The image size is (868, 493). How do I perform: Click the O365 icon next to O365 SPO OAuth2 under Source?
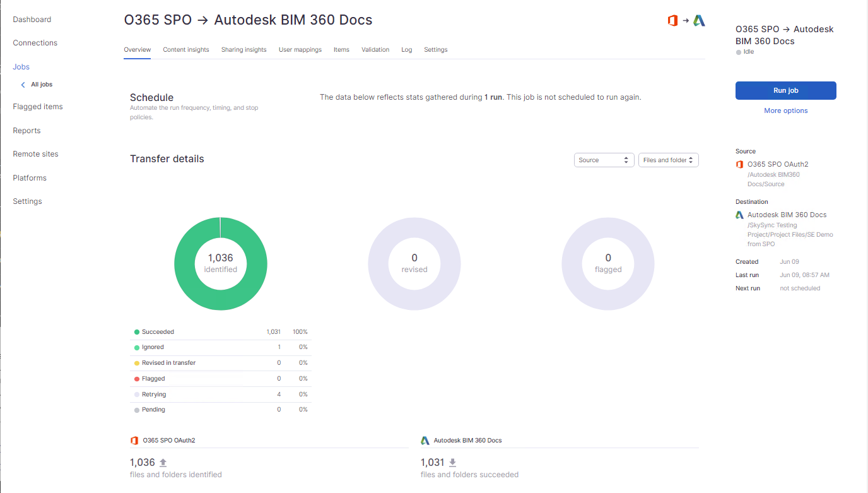[740, 164]
